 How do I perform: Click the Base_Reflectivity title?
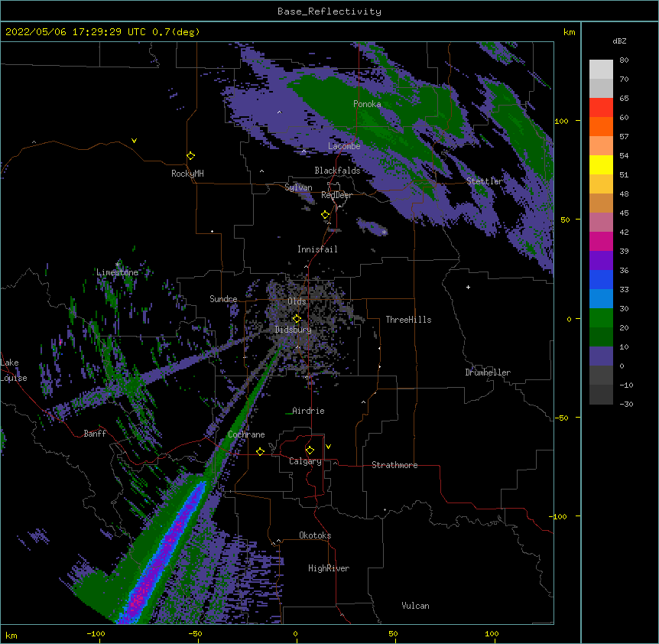[329, 11]
